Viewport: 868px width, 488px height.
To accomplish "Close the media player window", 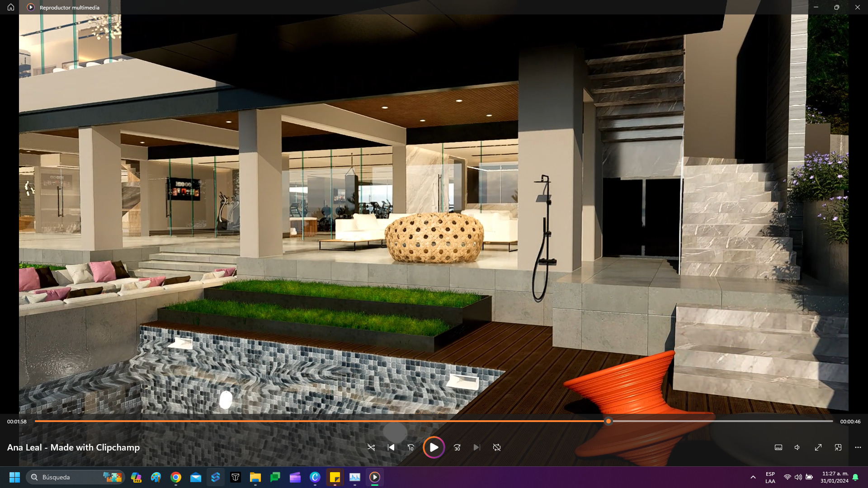I will coord(858,7).
